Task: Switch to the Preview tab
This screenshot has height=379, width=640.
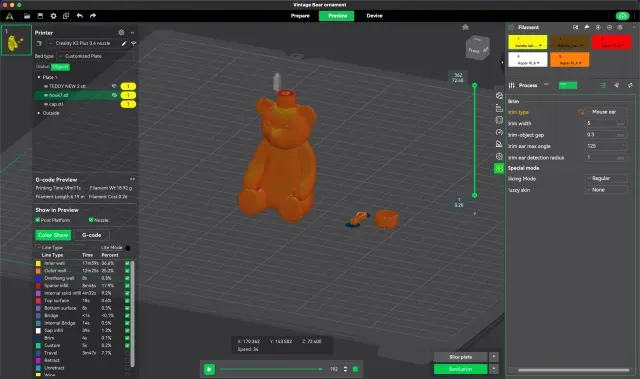Action: [x=338, y=16]
